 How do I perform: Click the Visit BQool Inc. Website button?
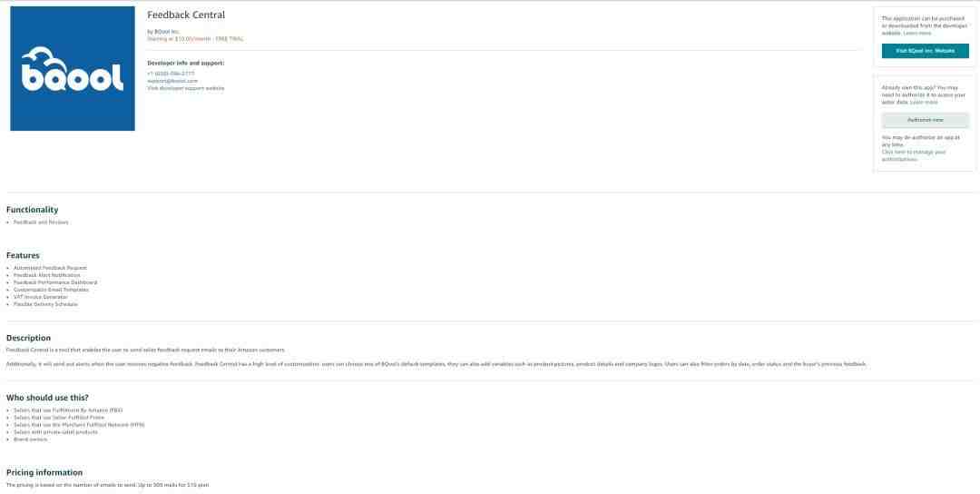925,51
